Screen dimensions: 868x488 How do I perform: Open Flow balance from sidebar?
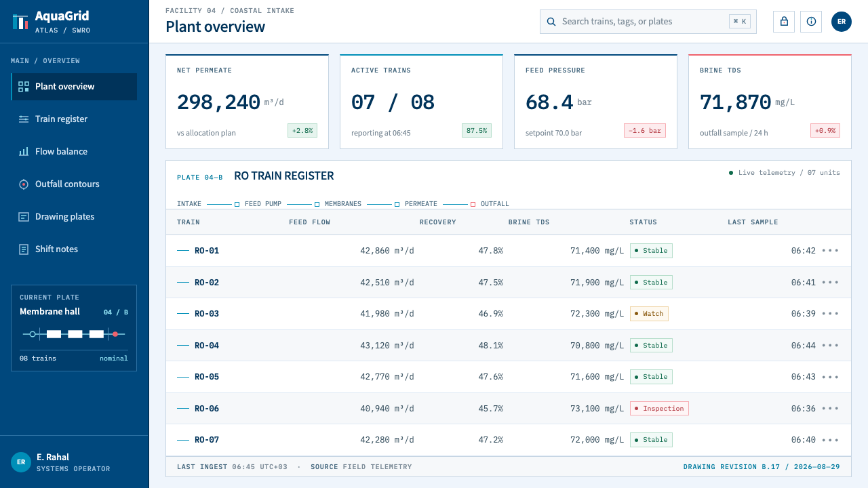coord(74,152)
